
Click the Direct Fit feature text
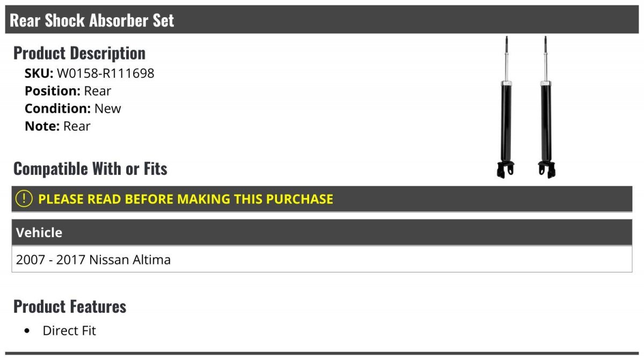[69, 330]
